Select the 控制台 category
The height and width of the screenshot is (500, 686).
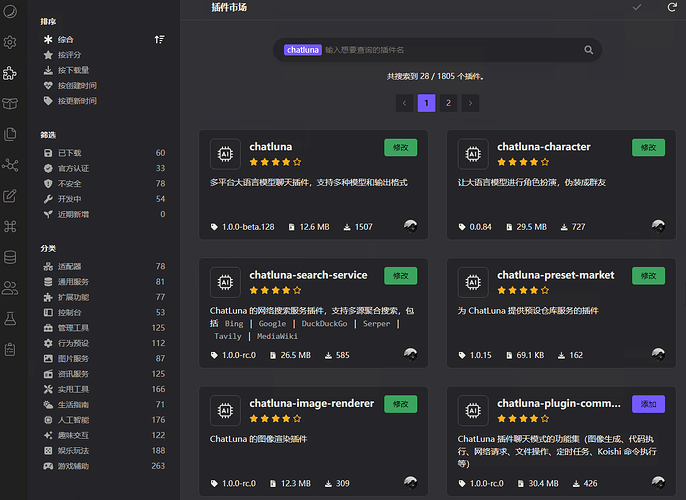click(104, 312)
